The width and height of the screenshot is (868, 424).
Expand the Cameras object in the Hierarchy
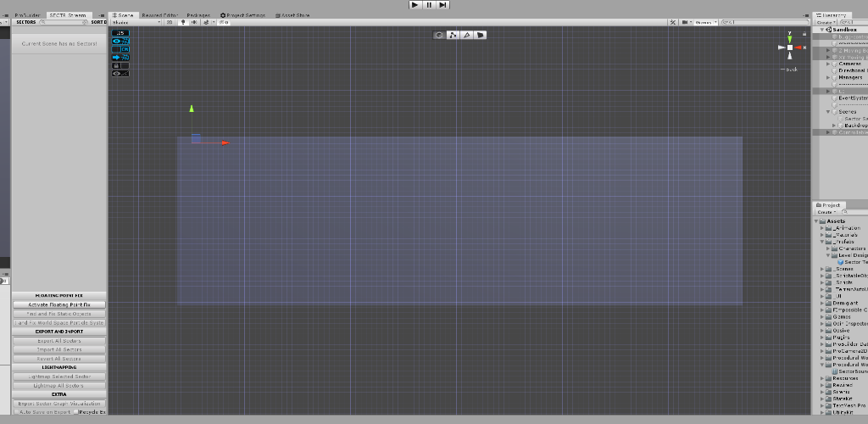coord(828,64)
